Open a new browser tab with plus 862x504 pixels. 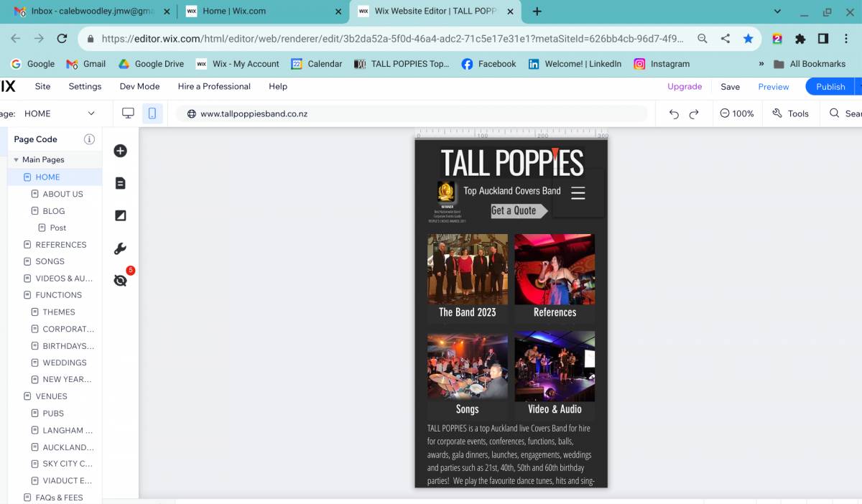[537, 11]
